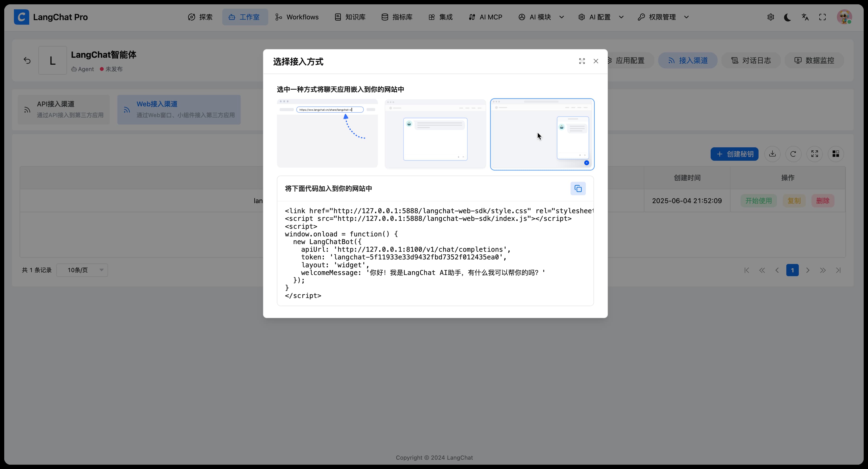The image size is (868, 469).
Task: Go to last page pagination icon
Action: (838, 270)
